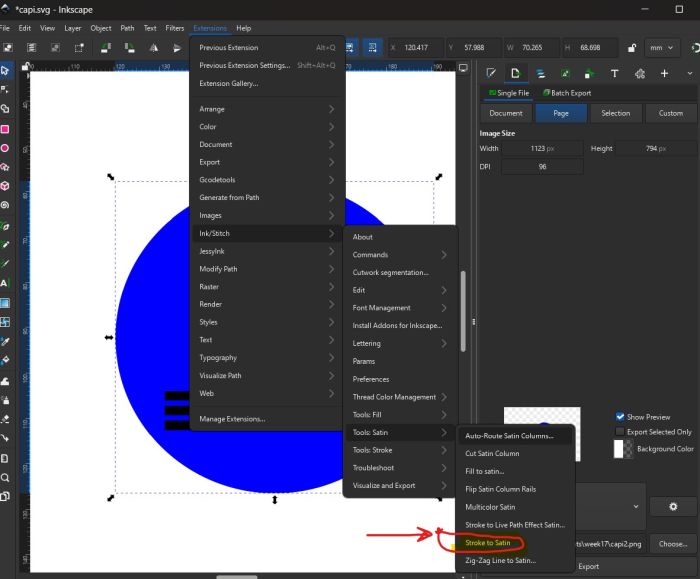Select the Pen Bezier tool
The image size is (700, 579).
coord(5,226)
